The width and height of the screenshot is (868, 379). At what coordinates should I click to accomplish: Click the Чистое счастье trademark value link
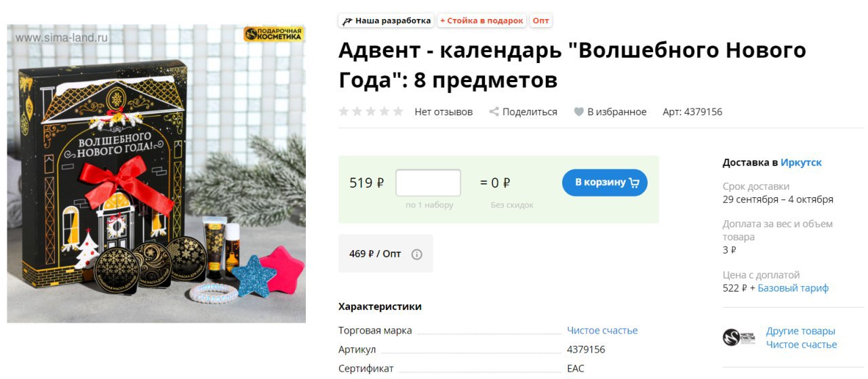[x=602, y=331]
